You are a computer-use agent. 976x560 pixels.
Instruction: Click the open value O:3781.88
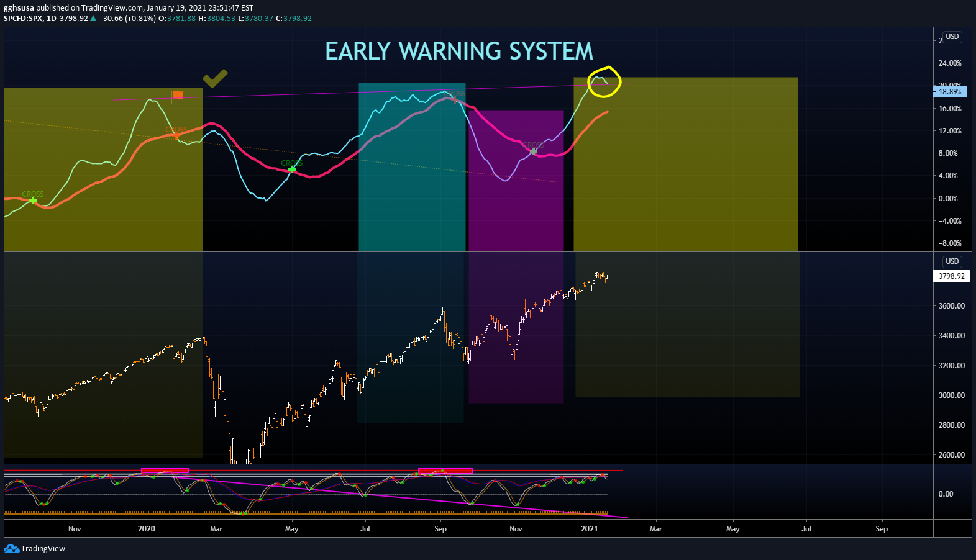[177, 19]
